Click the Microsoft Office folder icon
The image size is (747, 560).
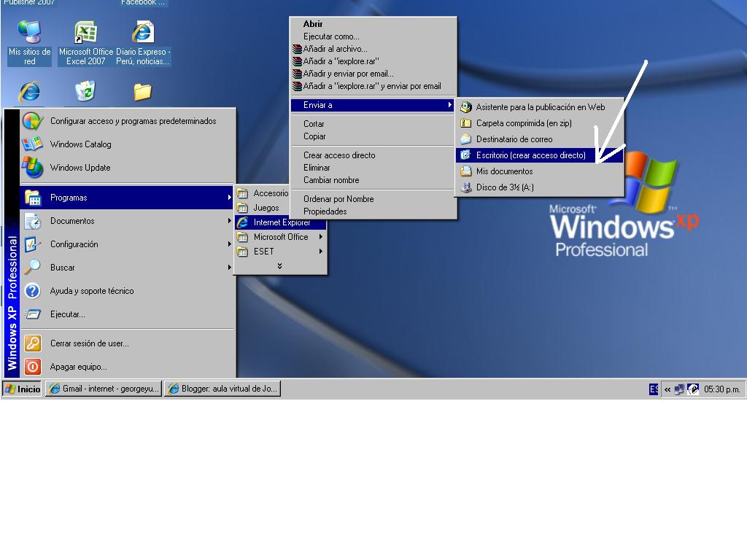coord(242,237)
